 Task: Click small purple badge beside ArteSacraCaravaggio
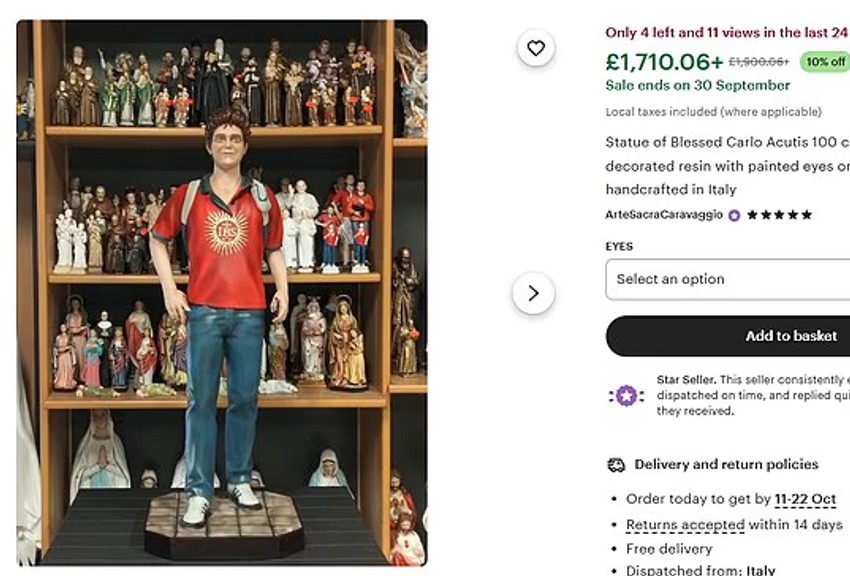pos(734,215)
